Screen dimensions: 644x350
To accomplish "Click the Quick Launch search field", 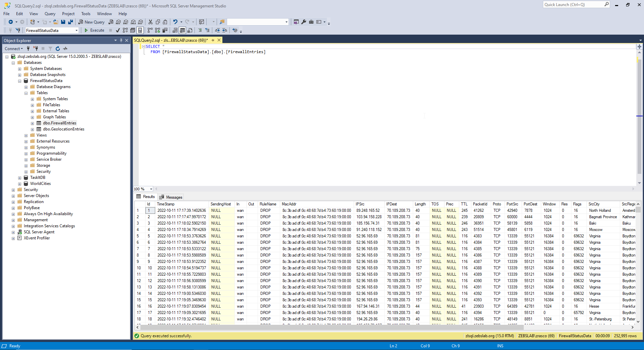I will [x=576, y=5].
